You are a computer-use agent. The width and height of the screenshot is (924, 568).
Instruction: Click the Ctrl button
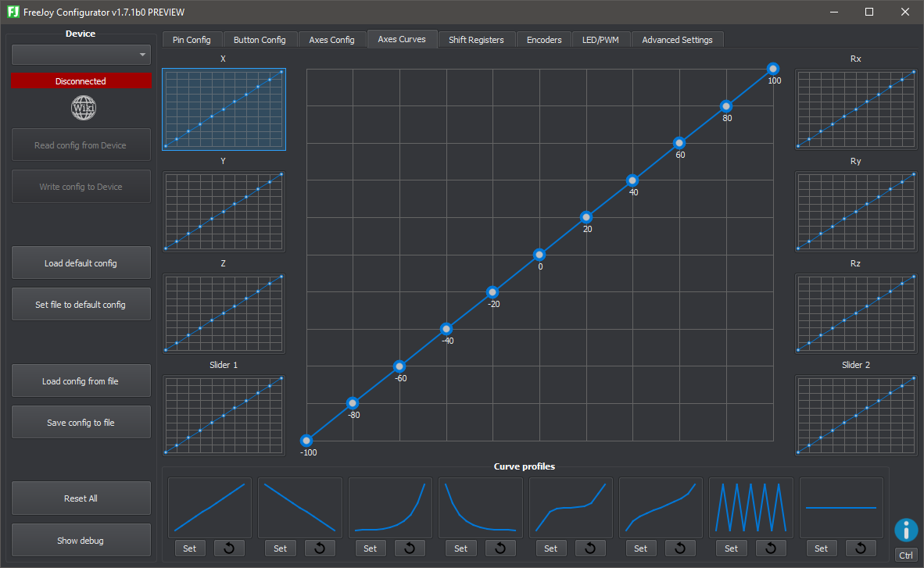coord(906,555)
